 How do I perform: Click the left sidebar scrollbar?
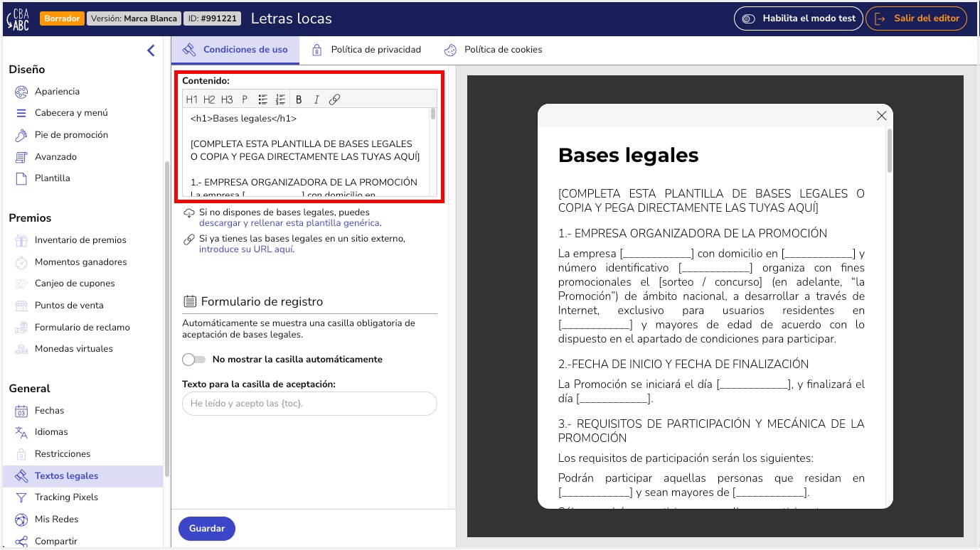click(166, 318)
